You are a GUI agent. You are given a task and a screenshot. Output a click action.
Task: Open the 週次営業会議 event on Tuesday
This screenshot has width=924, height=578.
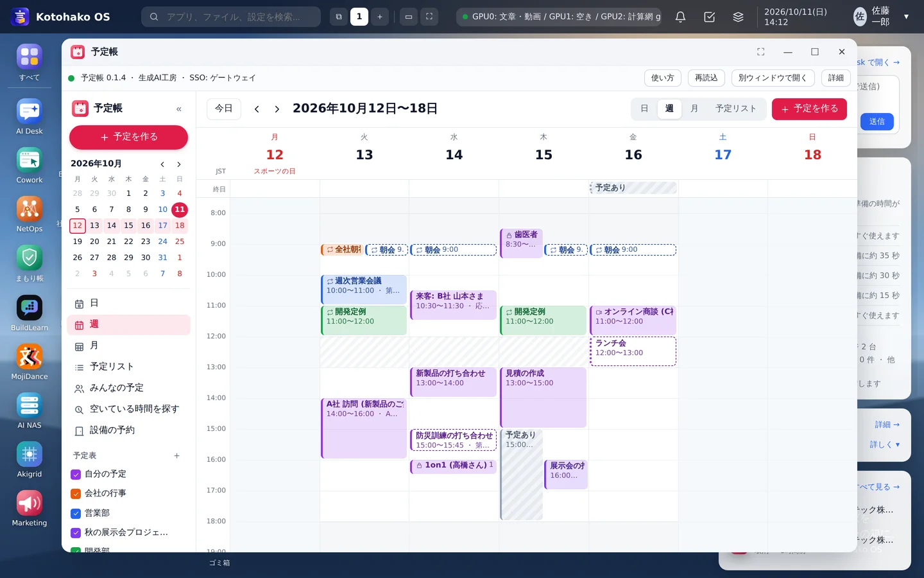tap(364, 290)
